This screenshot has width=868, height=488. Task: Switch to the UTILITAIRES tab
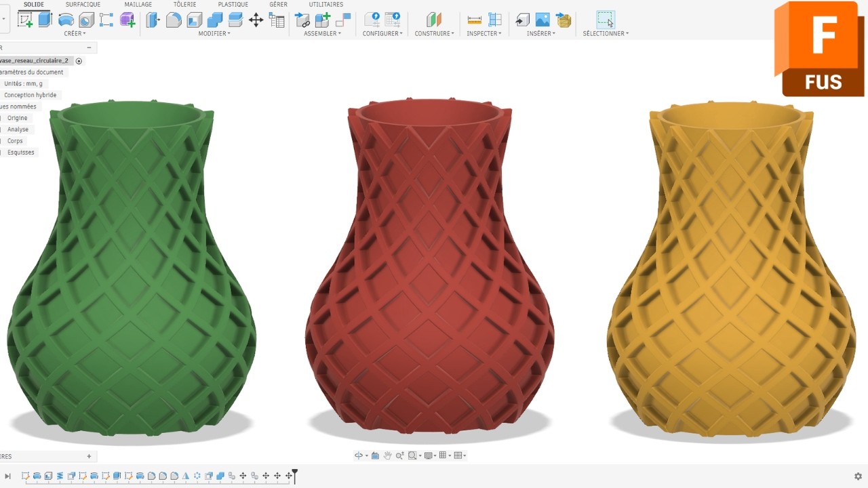coord(326,4)
